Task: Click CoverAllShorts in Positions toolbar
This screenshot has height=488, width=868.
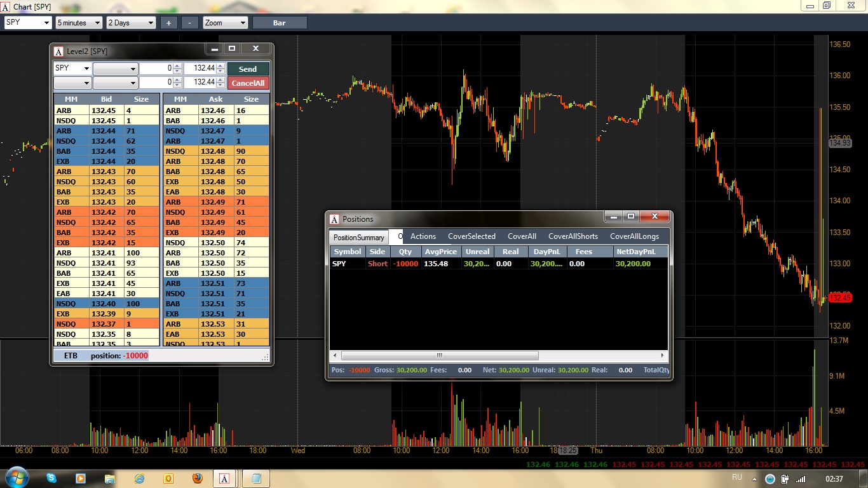Action: (x=573, y=236)
